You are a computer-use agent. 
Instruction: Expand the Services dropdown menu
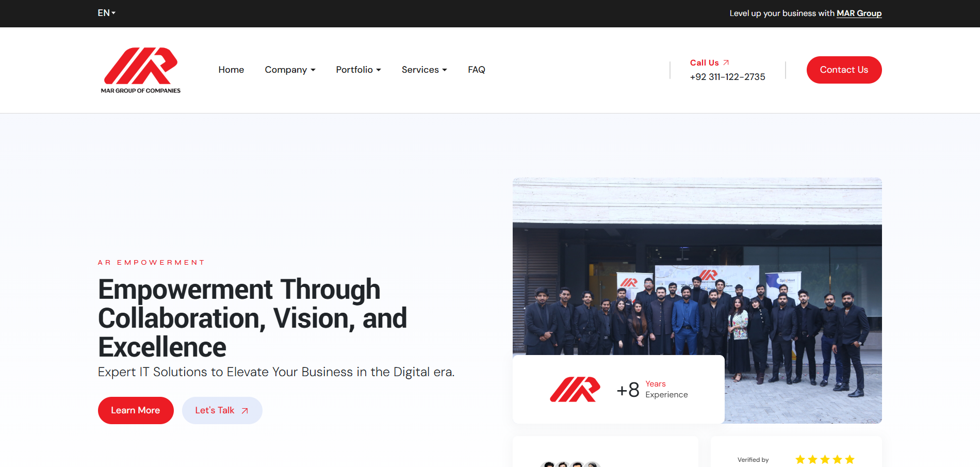(424, 70)
